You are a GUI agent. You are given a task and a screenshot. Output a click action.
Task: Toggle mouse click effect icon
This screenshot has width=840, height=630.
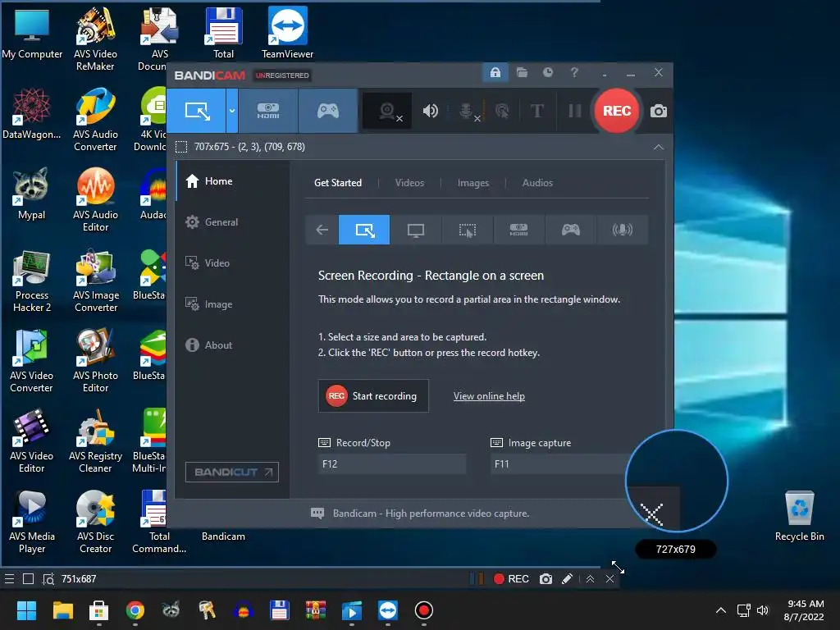pos(502,111)
